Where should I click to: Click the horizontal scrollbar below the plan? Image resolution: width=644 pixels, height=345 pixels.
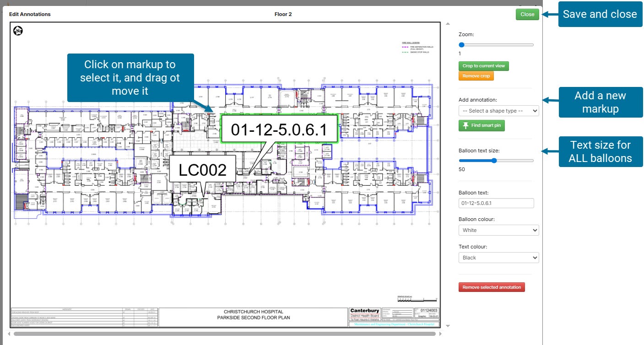point(224,334)
